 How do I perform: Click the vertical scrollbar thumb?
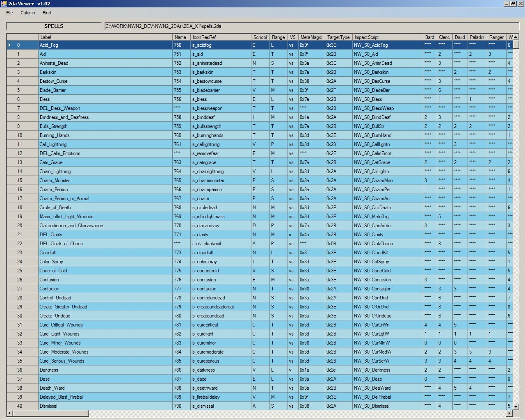click(x=516, y=44)
